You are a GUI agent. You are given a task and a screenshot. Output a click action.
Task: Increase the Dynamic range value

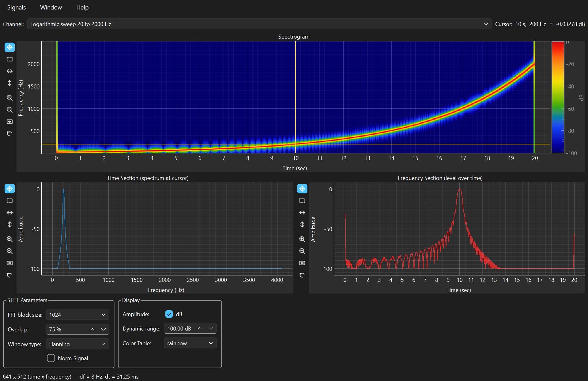[200, 328]
